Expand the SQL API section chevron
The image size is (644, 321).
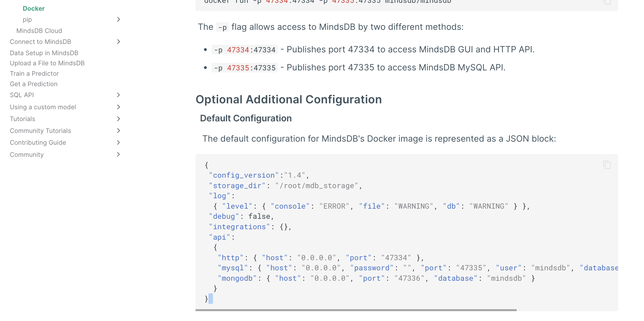pos(119,95)
